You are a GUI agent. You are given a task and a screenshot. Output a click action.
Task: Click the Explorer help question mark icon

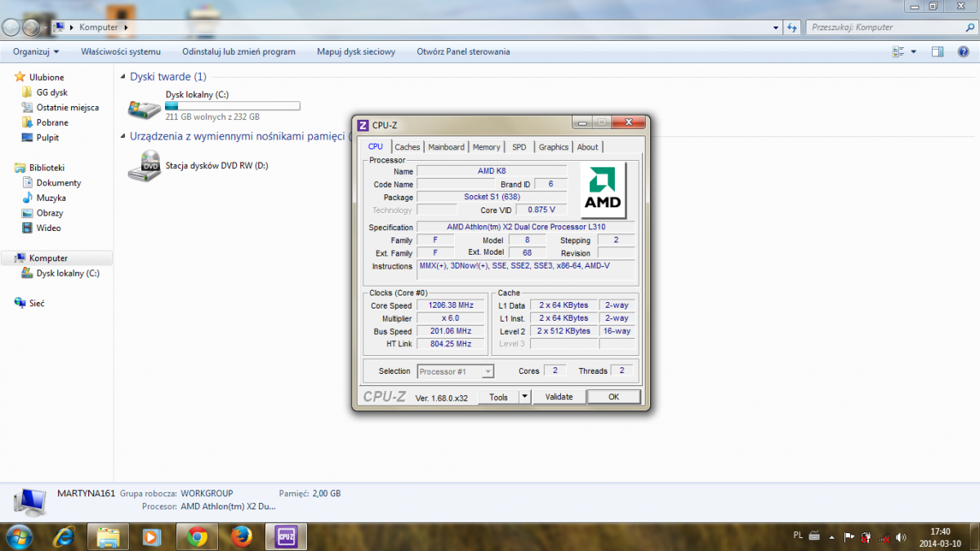962,51
